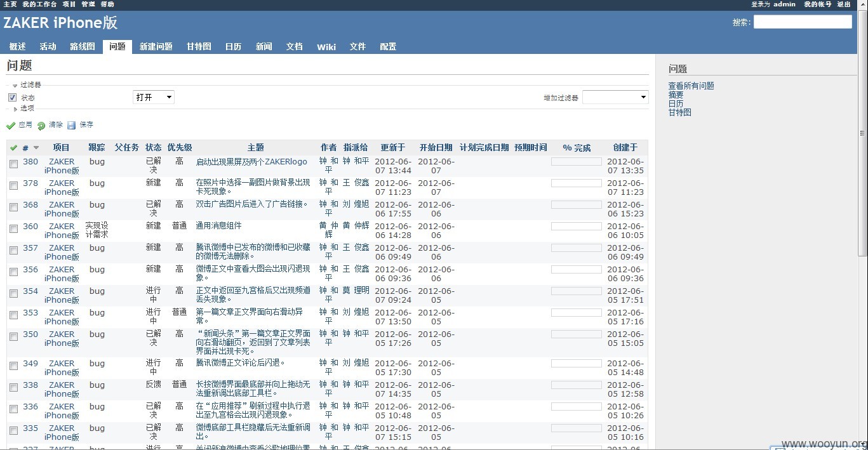Check the box for issue 336
Screen dimensions: 868x450
pyautogui.click(x=13, y=409)
